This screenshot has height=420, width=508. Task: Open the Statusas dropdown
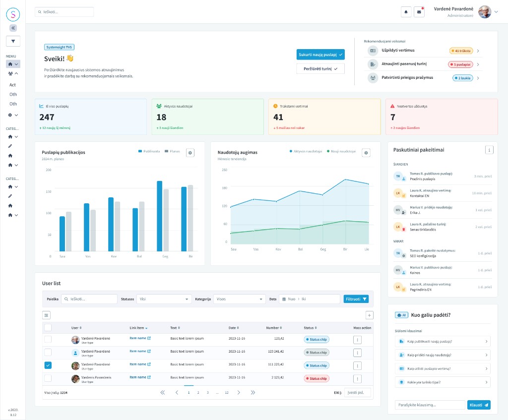tap(164, 299)
